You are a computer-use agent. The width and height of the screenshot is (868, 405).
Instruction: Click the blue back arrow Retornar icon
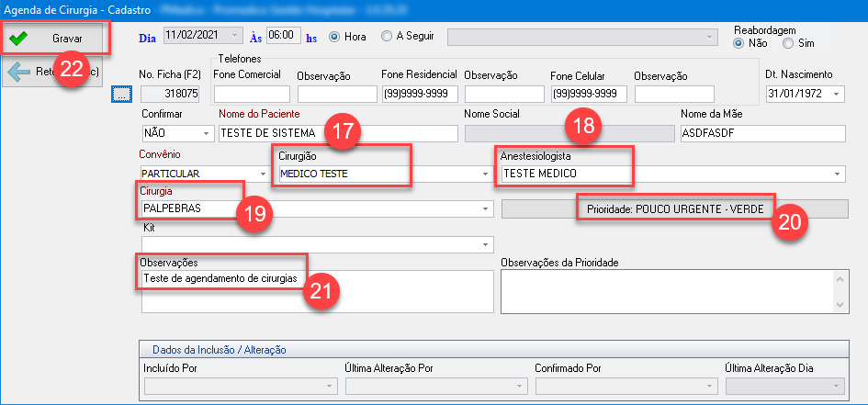18,73
